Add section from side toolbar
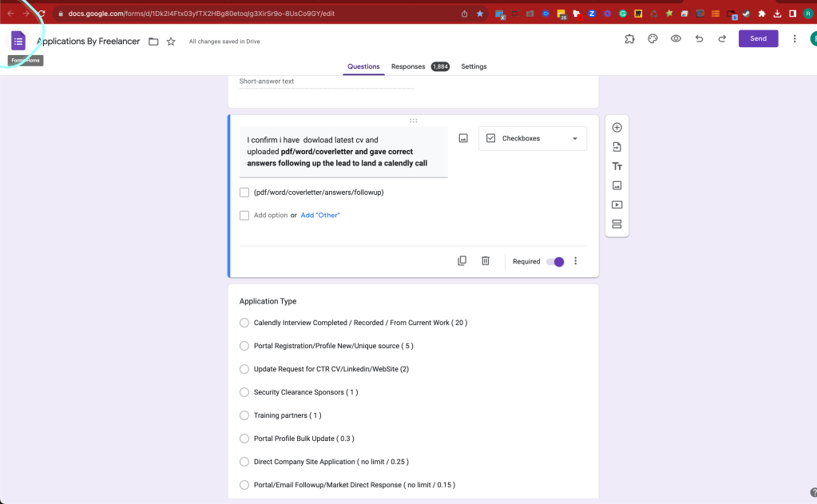817x504 pixels. pos(617,224)
